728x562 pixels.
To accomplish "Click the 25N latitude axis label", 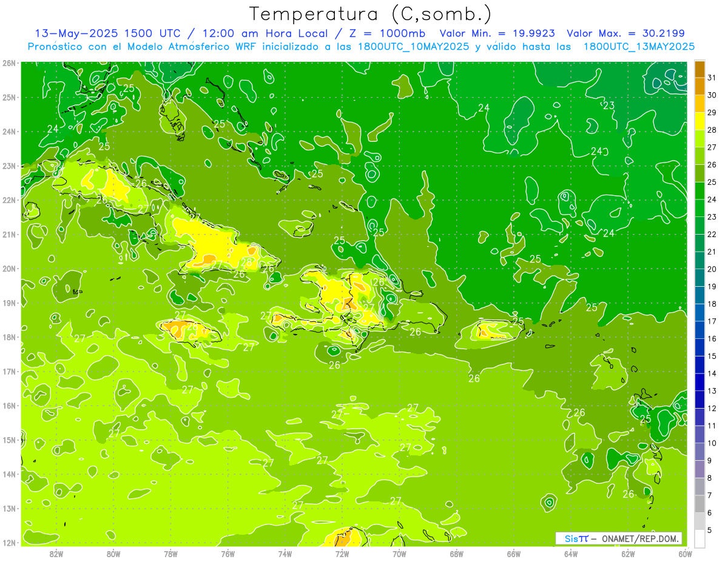I will tap(9, 97).
